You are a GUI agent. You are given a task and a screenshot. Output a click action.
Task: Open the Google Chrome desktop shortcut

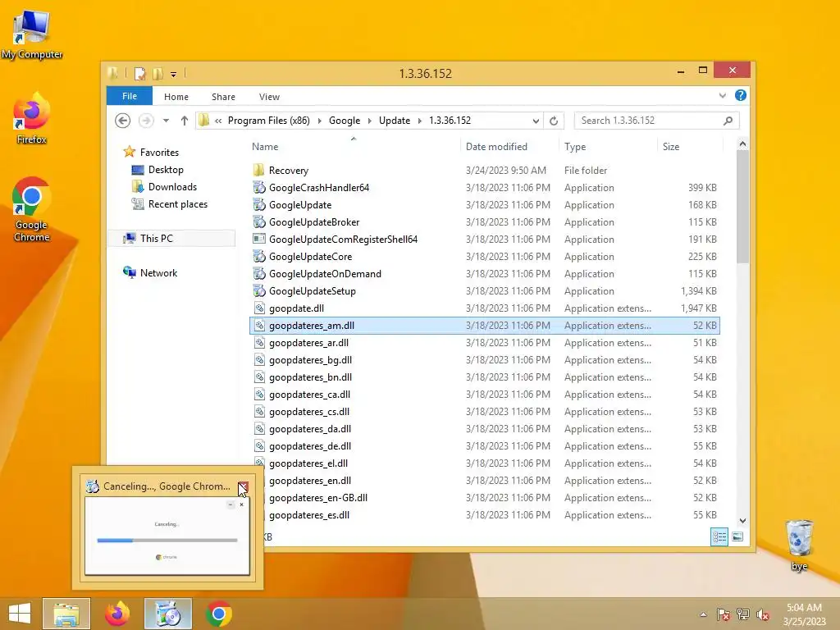click(31, 209)
